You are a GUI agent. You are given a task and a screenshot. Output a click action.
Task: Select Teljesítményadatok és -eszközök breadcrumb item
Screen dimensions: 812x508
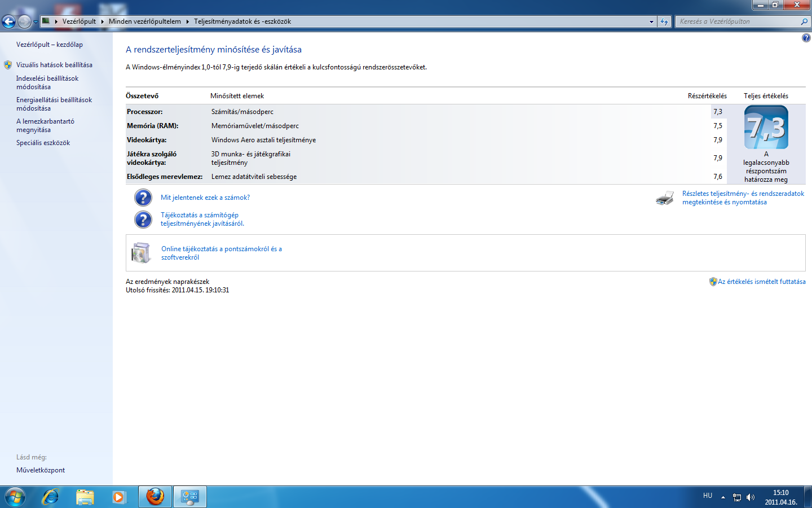tap(242, 21)
